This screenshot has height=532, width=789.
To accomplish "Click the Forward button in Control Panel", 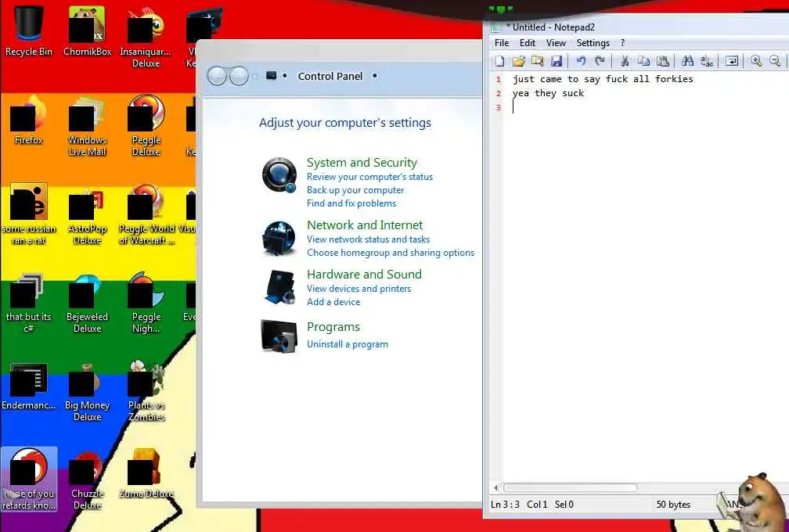I will [239, 76].
